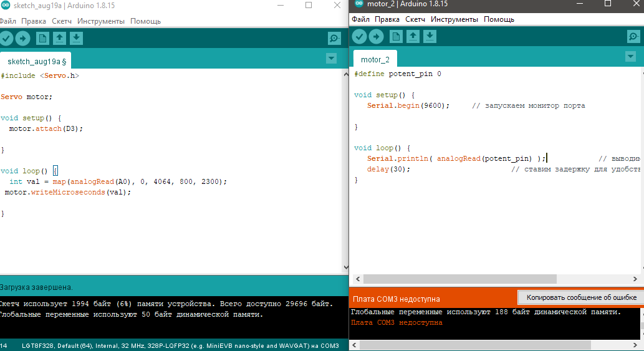Click Копировать сообщение об ошибке button
644x351 pixels.
581,297
